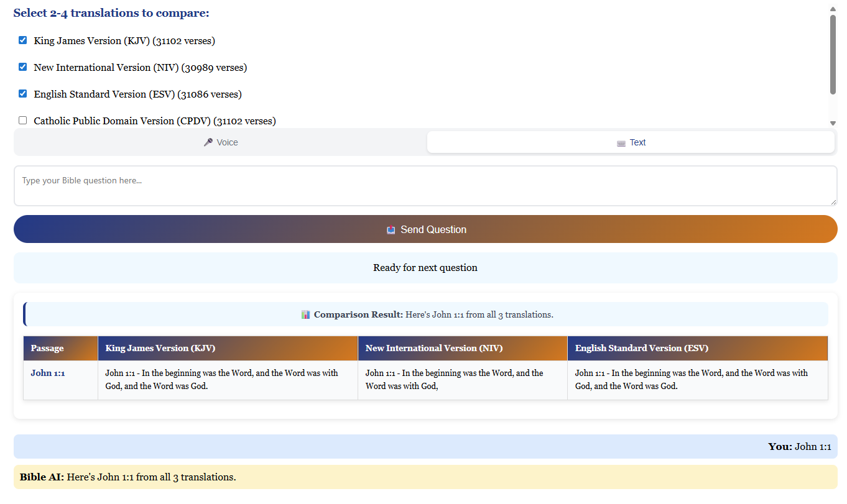Screen dimensions: 847x504
Task: Uncheck New International Version (NIV) checkbox
Action: pos(23,67)
